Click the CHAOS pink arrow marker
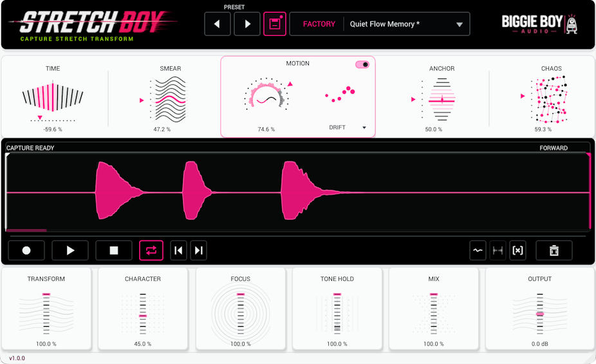The height and width of the screenshot is (364, 596). click(x=523, y=96)
